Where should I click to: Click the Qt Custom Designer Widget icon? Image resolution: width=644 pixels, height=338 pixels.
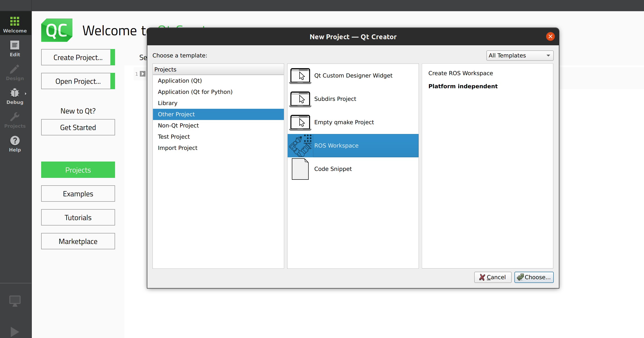[300, 76]
